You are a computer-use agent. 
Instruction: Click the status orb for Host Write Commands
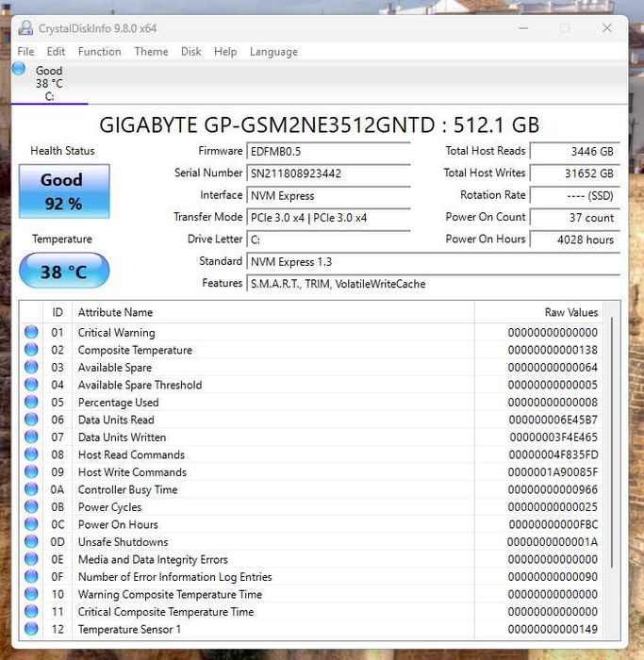[x=31, y=471]
